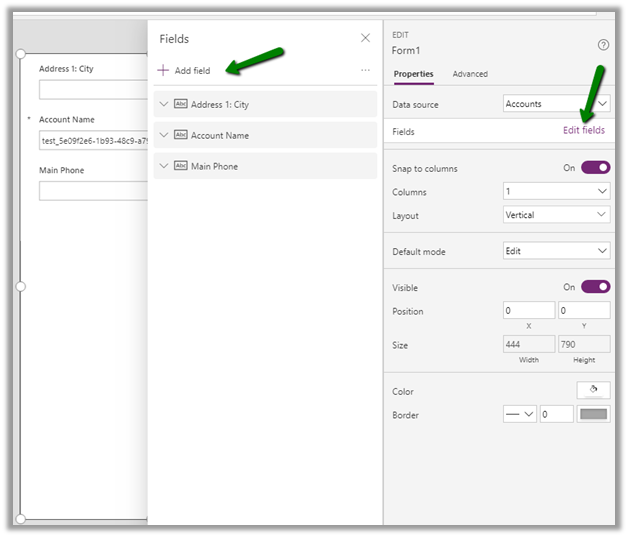Image resolution: width=628 pixels, height=537 pixels.
Task: Select the Properties tab
Action: click(413, 74)
